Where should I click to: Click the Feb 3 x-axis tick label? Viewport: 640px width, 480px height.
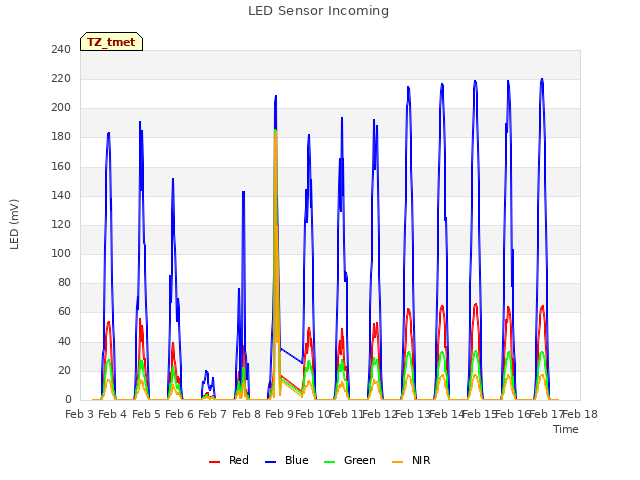click(80, 414)
